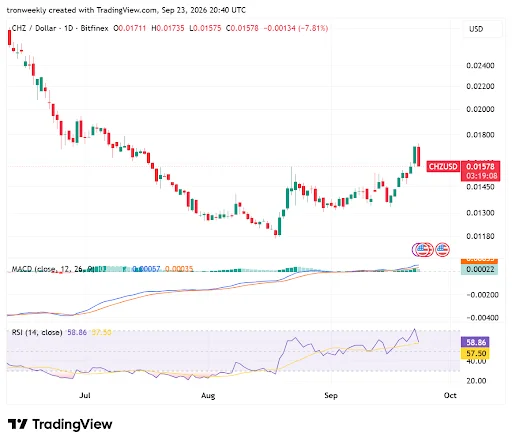Click the 0.02200 price axis label
The width and height of the screenshot is (512, 444).
tap(480, 86)
